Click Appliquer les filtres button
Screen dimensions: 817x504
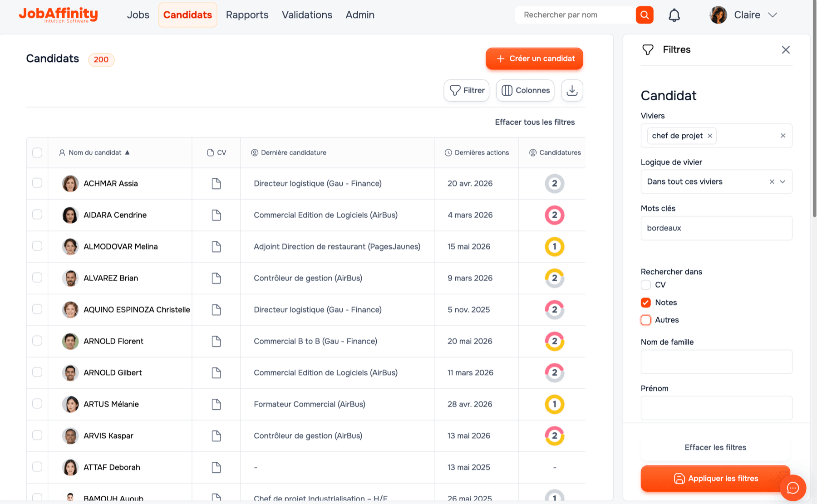pos(715,479)
